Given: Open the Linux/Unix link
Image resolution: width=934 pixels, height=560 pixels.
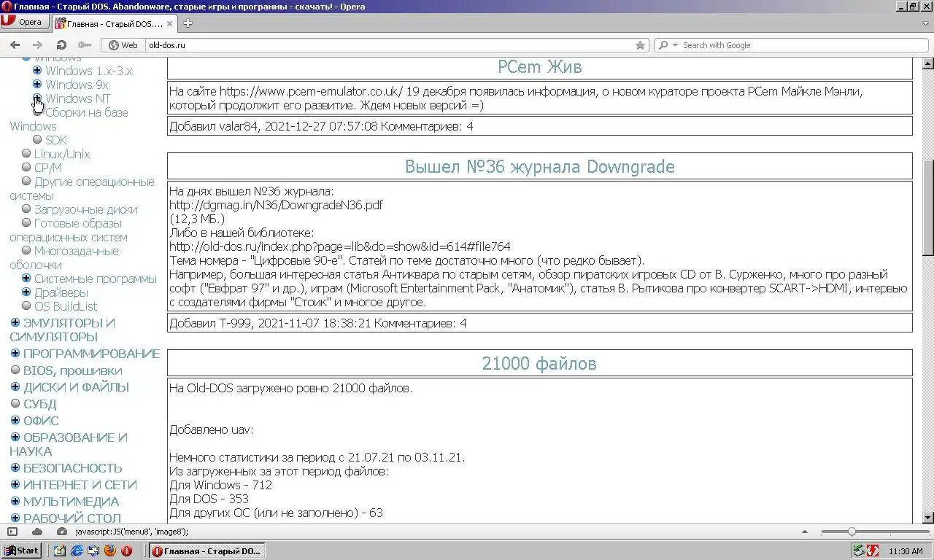Looking at the screenshot, I should [x=62, y=154].
